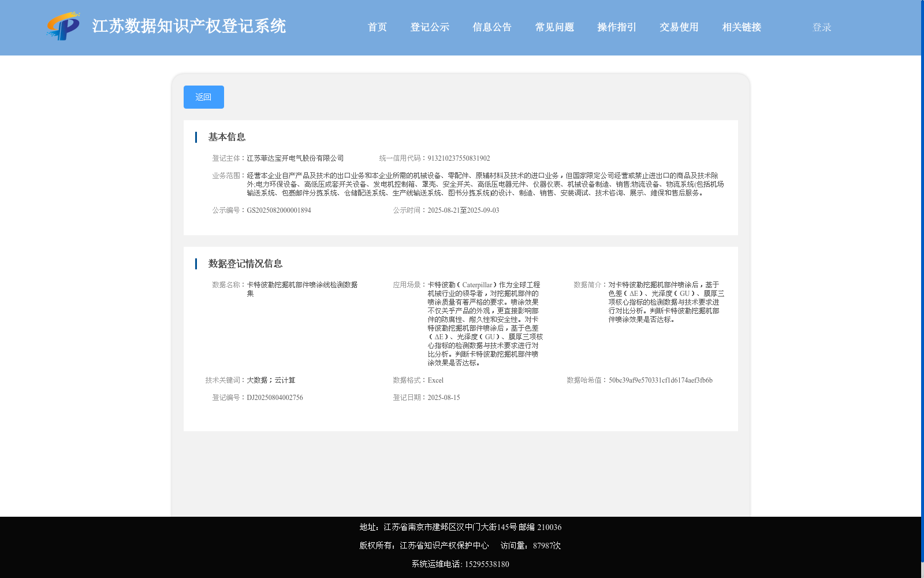924x578 pixels.
Task: Select publicity period 2025-08-21至2025-09-03
Action: [463, 210]
